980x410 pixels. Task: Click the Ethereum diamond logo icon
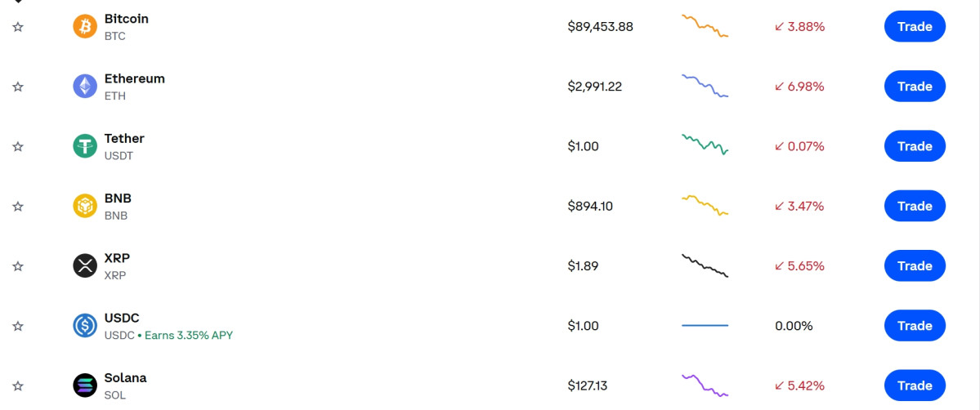85,87
